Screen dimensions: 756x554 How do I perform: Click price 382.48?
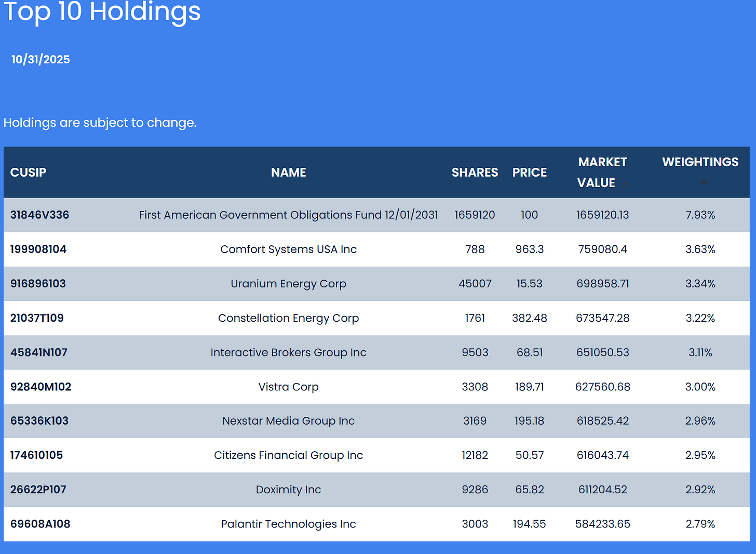530,318
